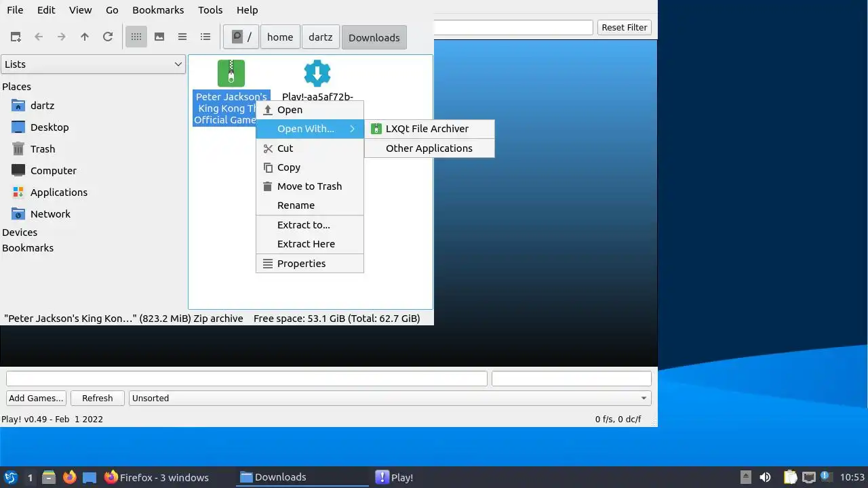Click the clipboard manager tray icon

790,477
